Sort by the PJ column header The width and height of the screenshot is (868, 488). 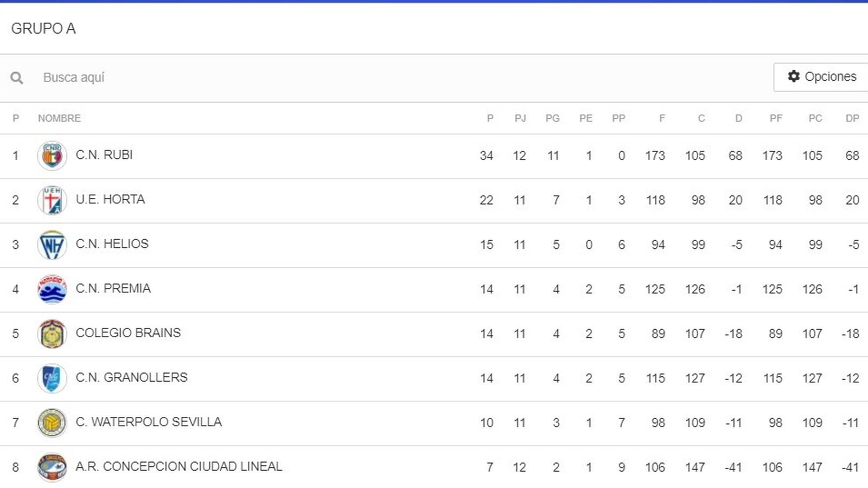[x=521, y=118]
